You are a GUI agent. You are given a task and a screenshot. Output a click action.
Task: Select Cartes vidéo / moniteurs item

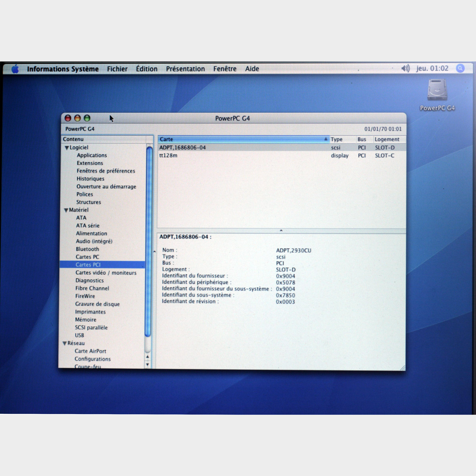click(106, 273)
